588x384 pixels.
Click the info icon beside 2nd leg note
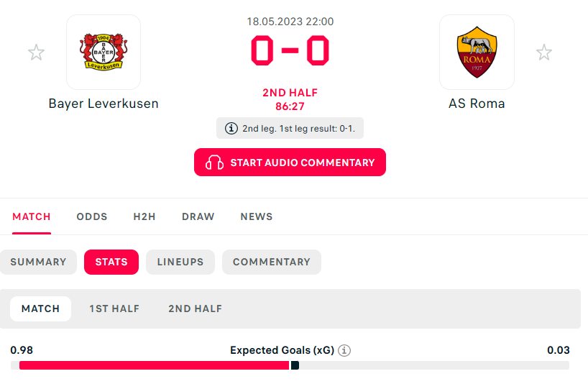pos(231,129)
